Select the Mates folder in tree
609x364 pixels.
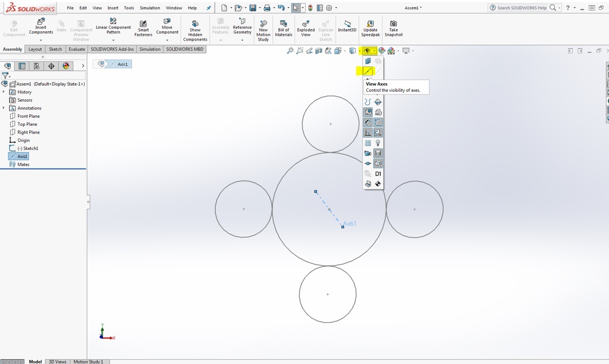click(x=23, y=164)
